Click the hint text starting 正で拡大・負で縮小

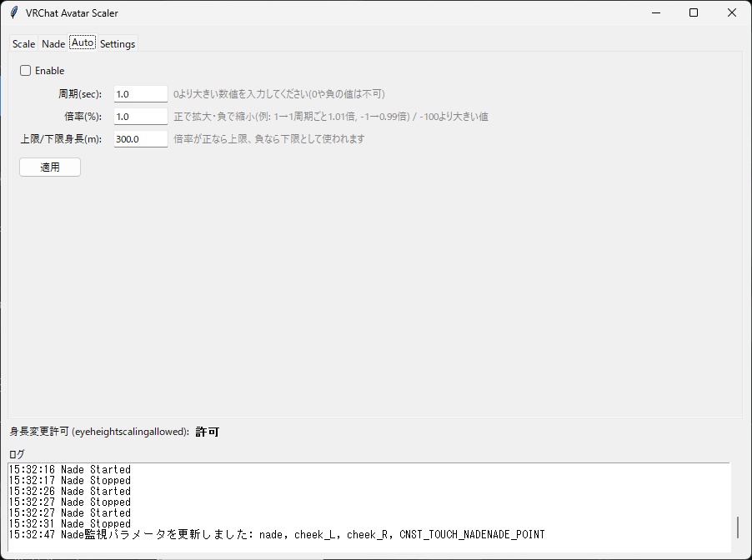click(x=331, y=117)
